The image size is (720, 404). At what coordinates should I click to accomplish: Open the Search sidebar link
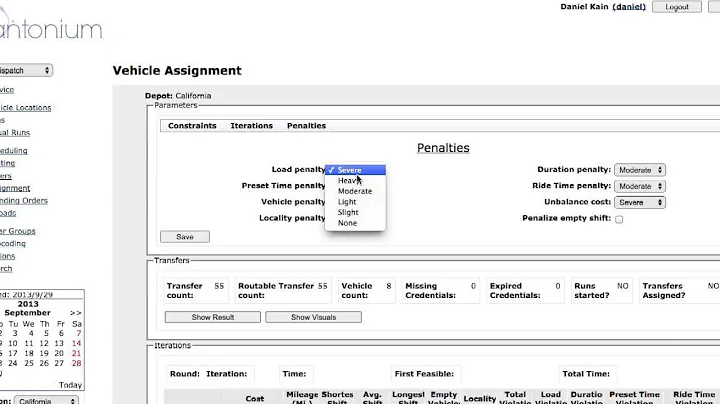6,269
